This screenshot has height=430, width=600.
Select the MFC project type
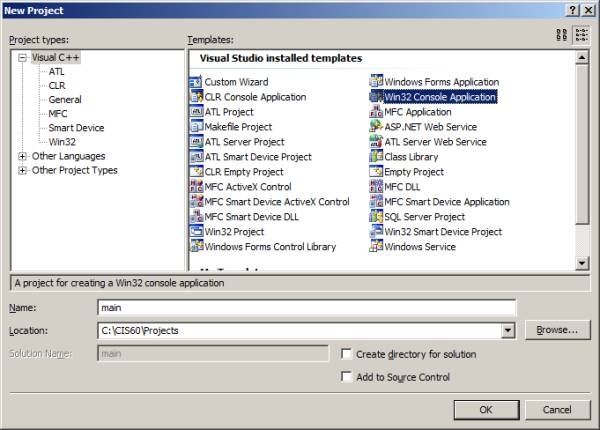[58, 114]
